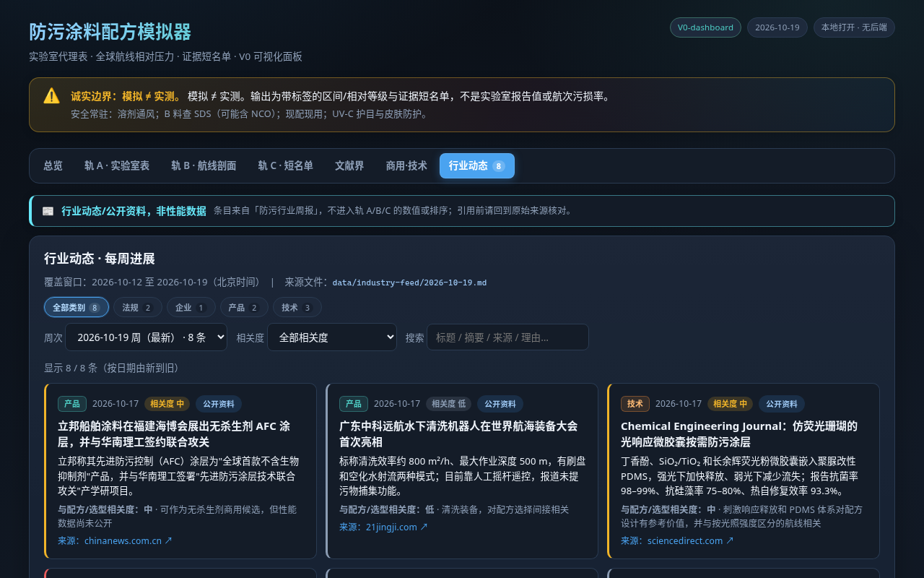Click the search field for 标题 / 摘要
924x578 pixels.
click(507, 337)
